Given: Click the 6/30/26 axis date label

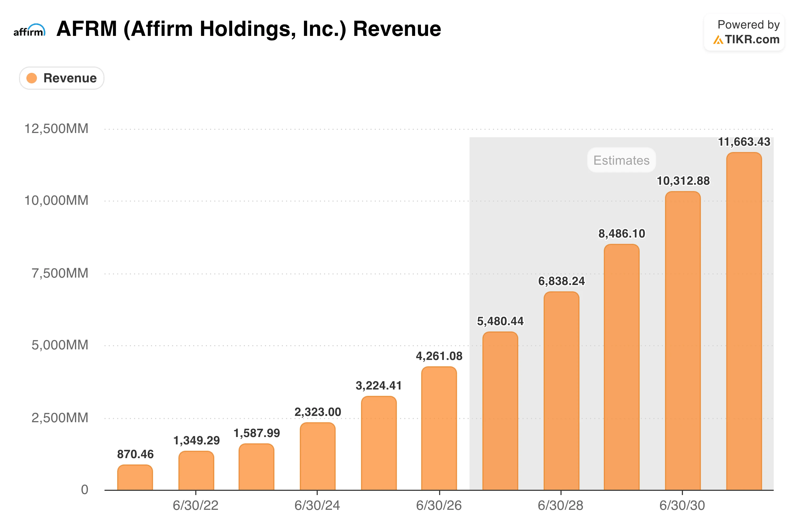Looking at the screenshot, I should coord(439,506).
